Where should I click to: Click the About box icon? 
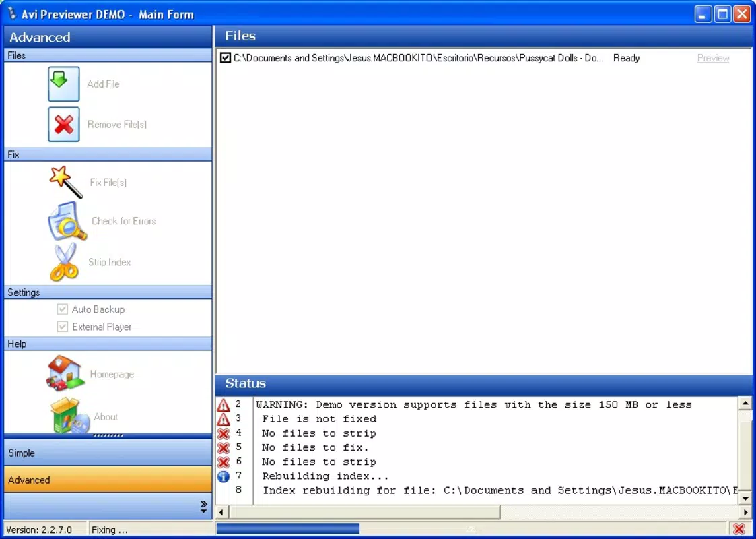[x=70, y=416]
